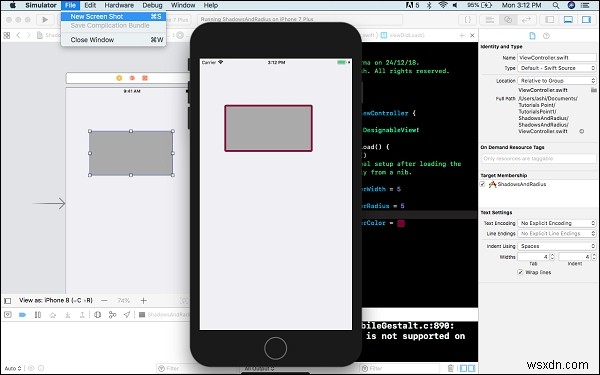Click the gray rectangle in the Simulator

click(268, 128)
